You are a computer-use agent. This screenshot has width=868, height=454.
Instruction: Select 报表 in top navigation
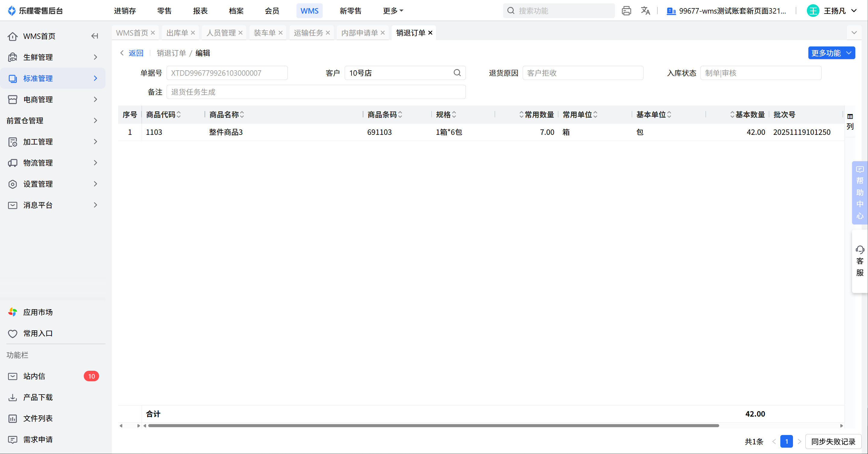click(x=200, y=11)
